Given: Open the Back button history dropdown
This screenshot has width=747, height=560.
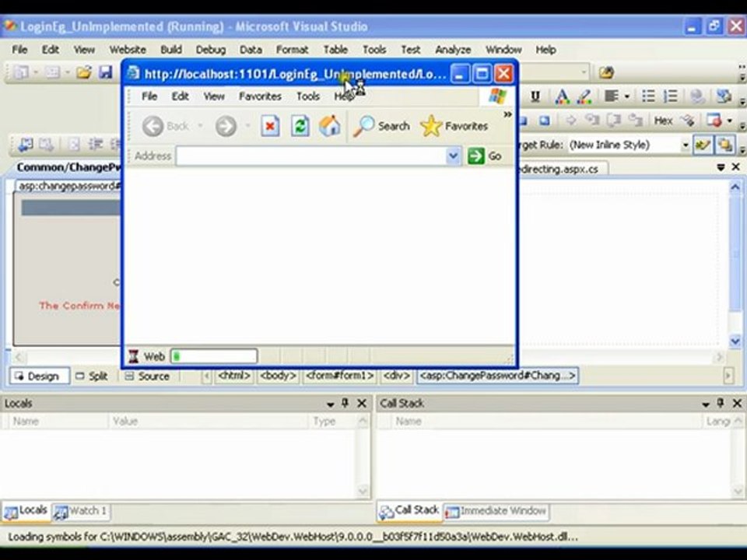Looking at the screenshot, I should pos(201,126).
